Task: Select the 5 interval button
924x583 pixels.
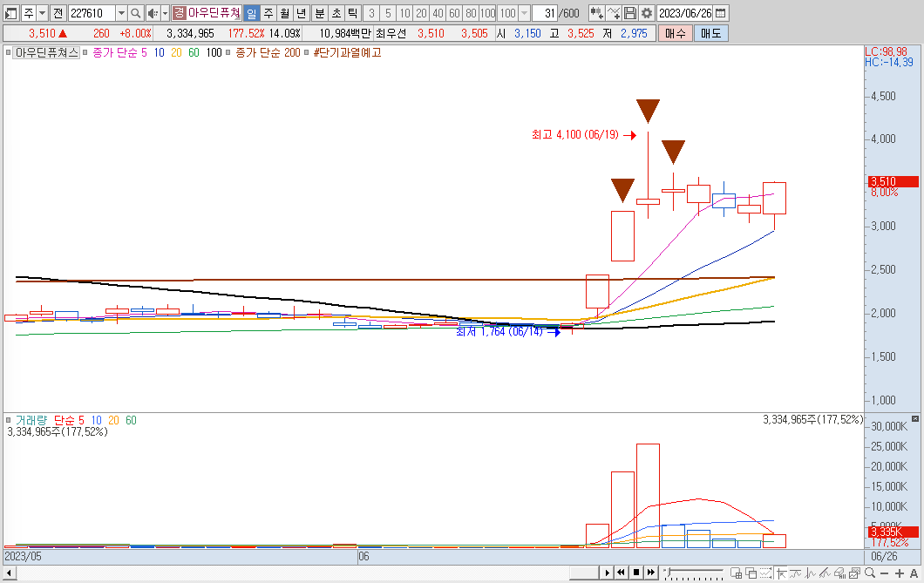Action: pyautogui.click(x=388, y=13)
